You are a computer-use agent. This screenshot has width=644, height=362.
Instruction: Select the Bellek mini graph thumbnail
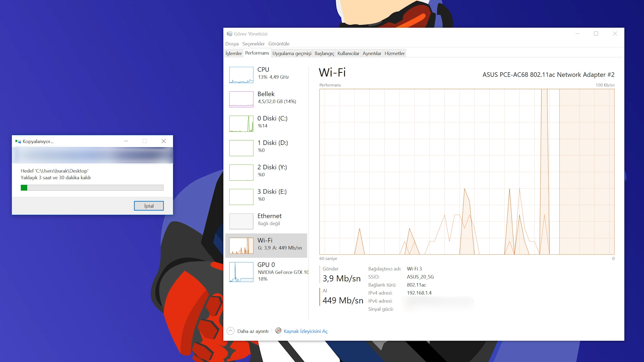click(x=241, y=99)
